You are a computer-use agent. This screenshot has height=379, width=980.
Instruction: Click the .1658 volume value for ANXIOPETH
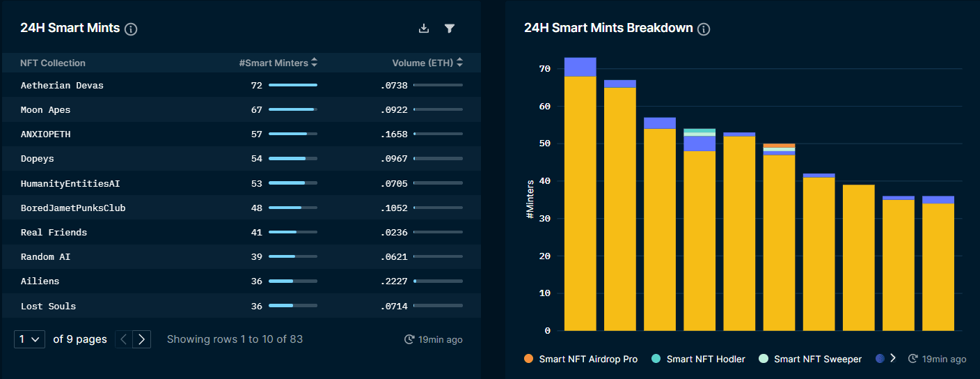tap(394, 134)
